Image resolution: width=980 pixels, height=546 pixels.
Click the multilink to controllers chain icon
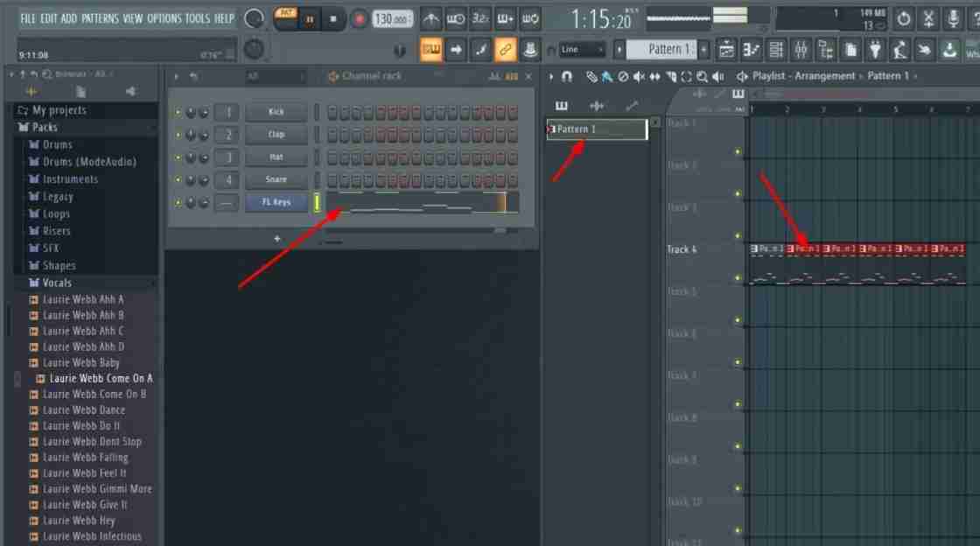(x=505, y=50)
